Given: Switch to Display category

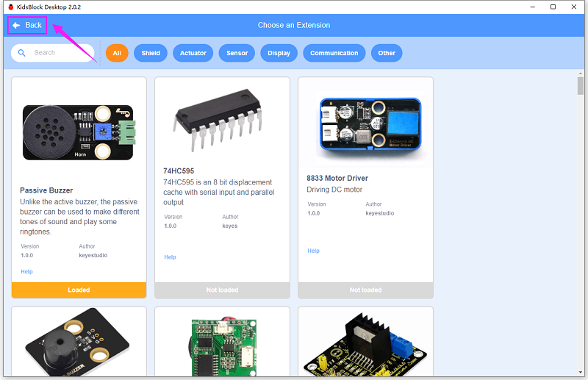Looking at the screenshot, I should tap(279, 53).
